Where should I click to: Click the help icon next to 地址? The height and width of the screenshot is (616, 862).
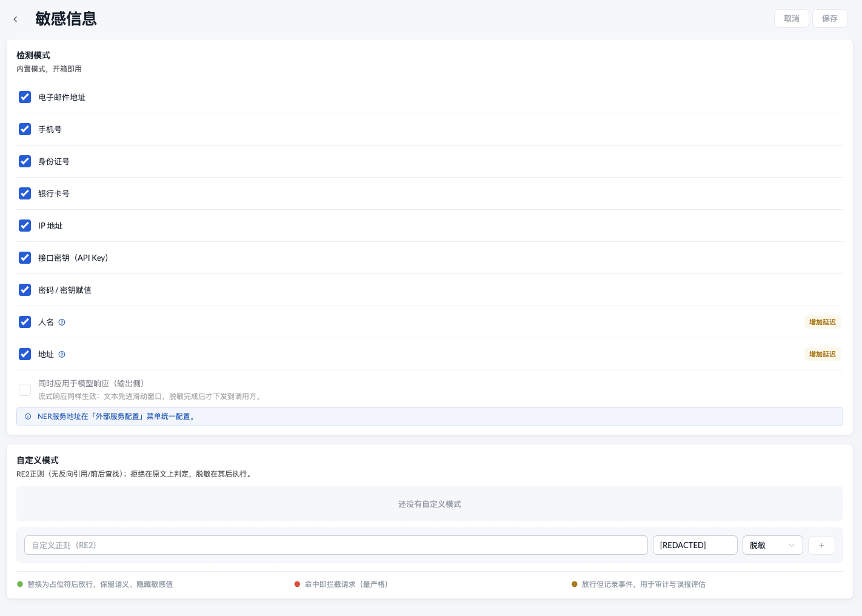coord(62,354)
